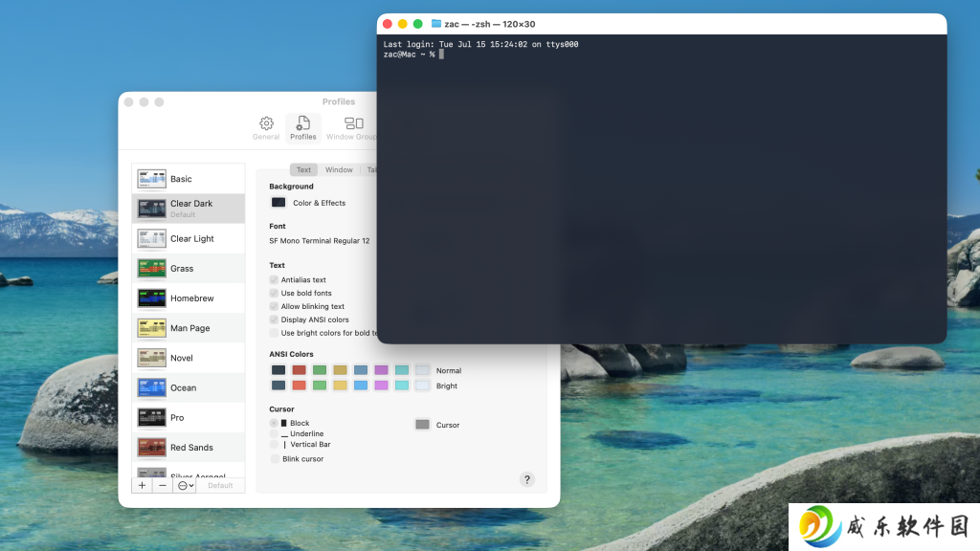Open the Cursor color swatch

point(422,425)
